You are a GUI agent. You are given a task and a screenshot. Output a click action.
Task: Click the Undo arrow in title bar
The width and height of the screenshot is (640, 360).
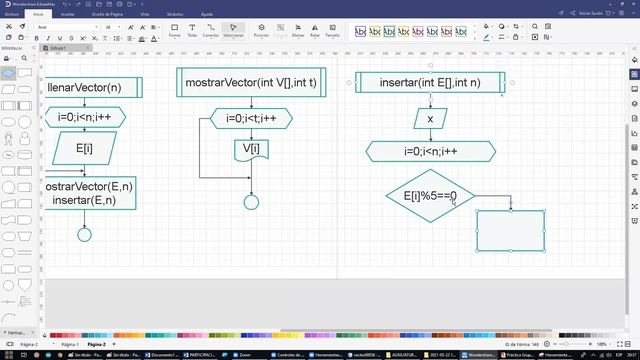pyautogui.click(x=65, y=4)
